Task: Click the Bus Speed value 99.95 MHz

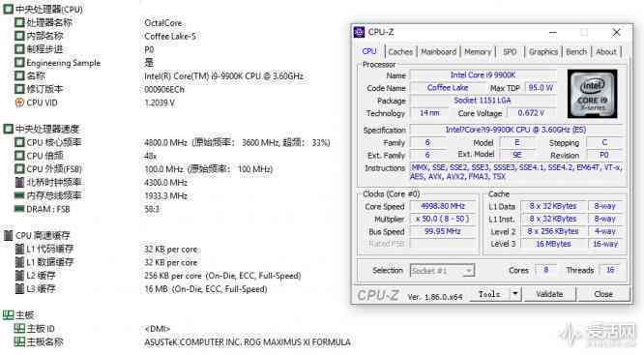Action: pos(443,231)
